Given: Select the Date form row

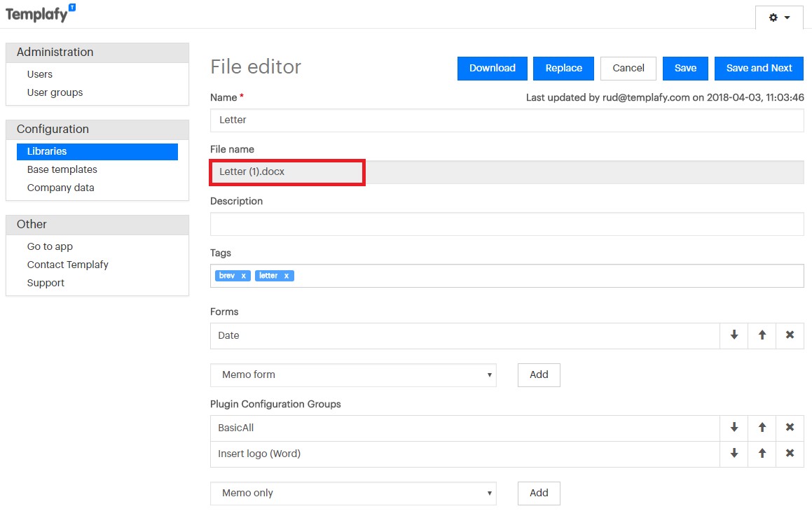Looking at the screenshot, I should coord(465,336).
